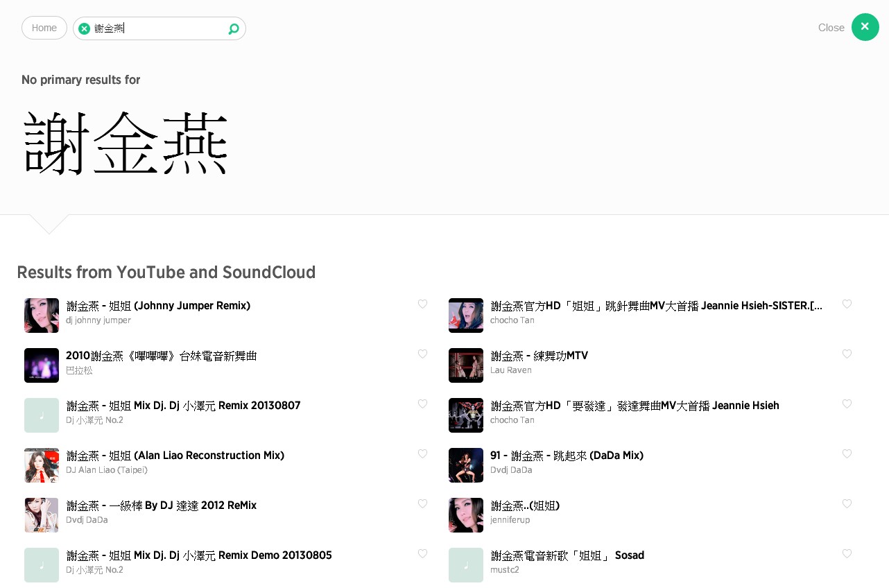Open 要發達 發達舞曲MV title
Viewport: 889px width, 588px height.
635,406
